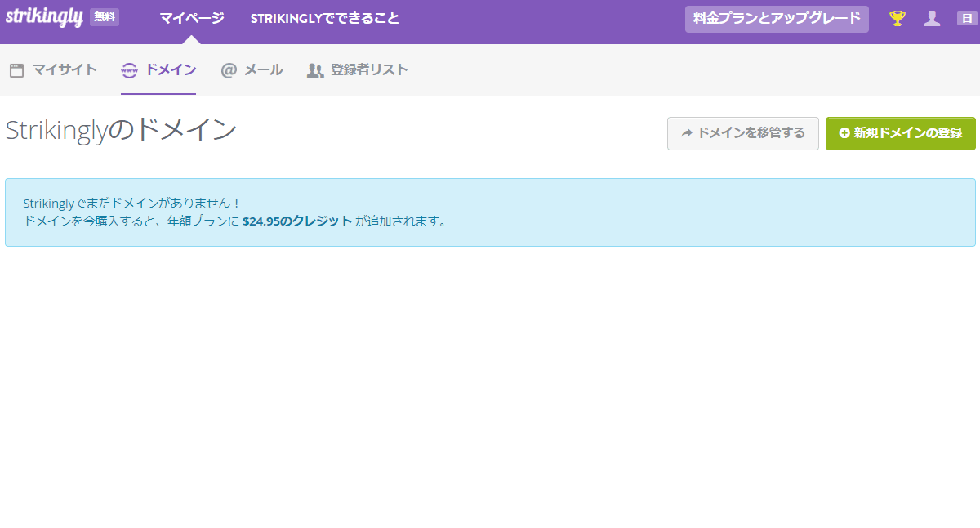Click the 料金プランとアップグレード button

tap(776, 19)
